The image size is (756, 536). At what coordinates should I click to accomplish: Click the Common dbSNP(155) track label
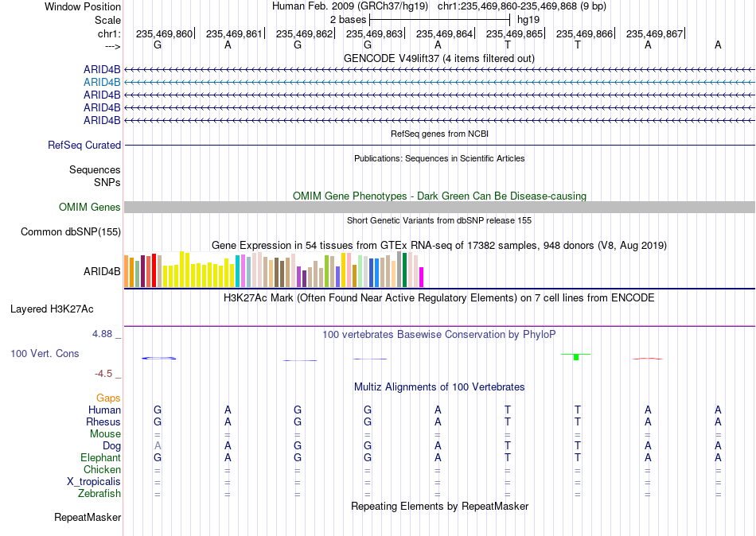pos(71,232)
